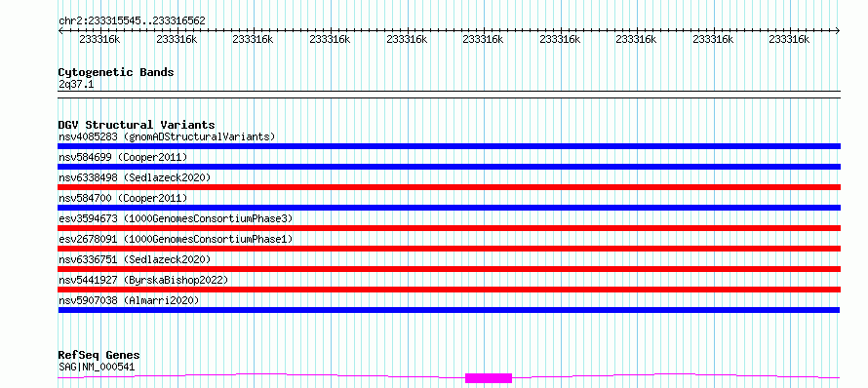The width and height of the screenshot is (868, 388).
Task: Open nsv5907038 (Almarri2020) variant label
Action: coord(129,300)
